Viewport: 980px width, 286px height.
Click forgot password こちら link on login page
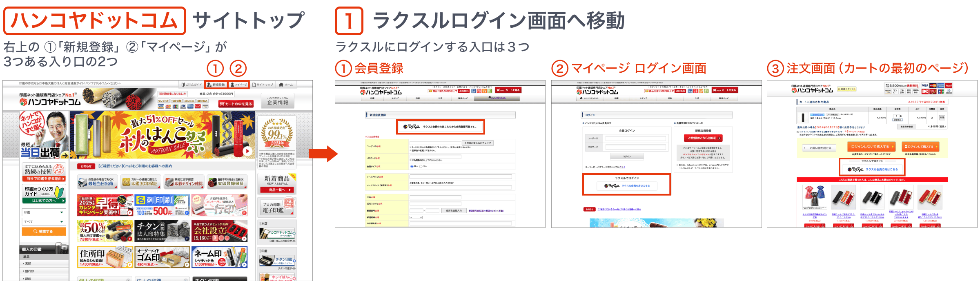(x=623, y=167)
